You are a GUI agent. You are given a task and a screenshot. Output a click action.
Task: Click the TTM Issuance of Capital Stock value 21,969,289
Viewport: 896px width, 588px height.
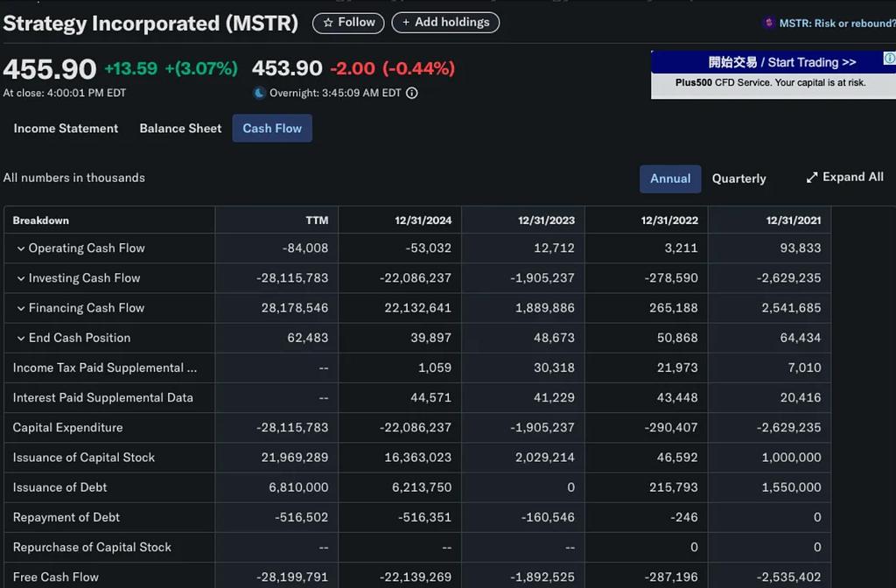coord(295,458)
